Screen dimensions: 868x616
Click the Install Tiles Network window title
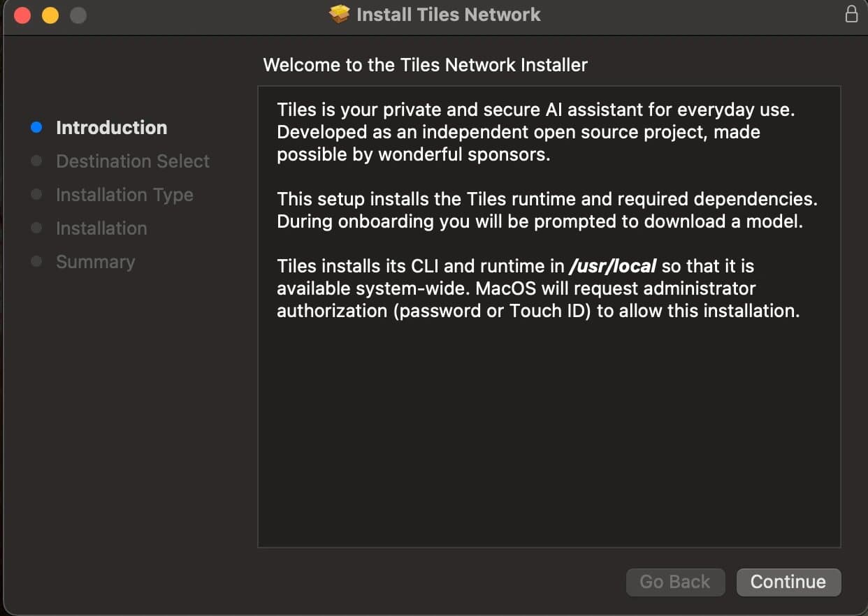coord(448,15)
